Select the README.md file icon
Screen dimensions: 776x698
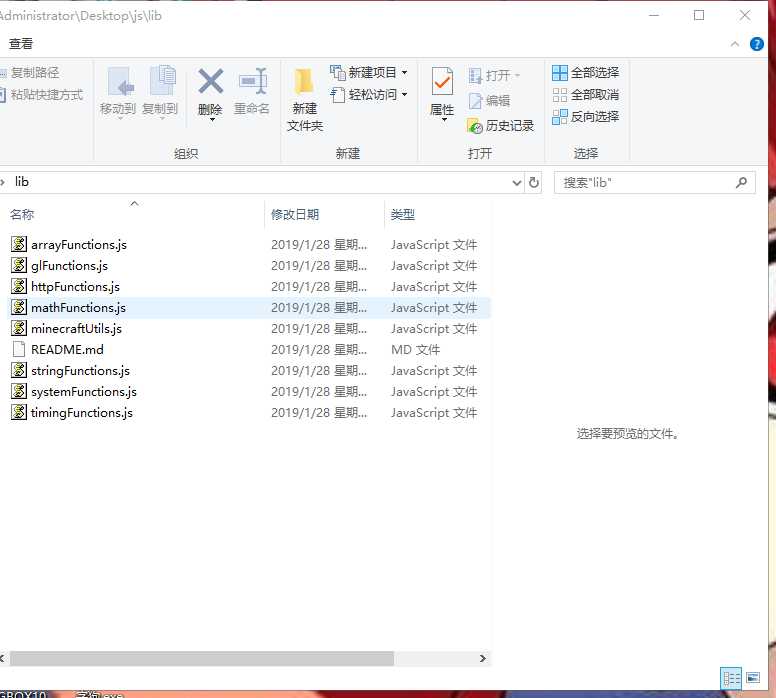[19, 349]
